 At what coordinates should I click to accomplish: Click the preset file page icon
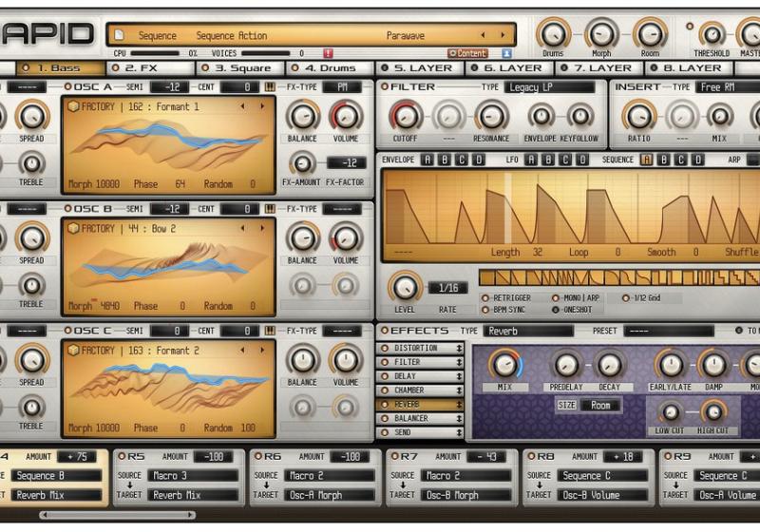click(119, 36)
